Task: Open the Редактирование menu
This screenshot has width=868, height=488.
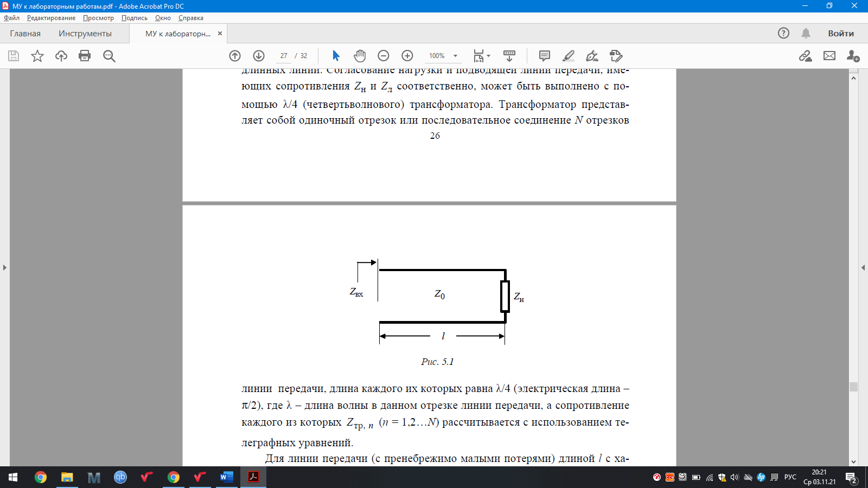Action: pos(52,18)
